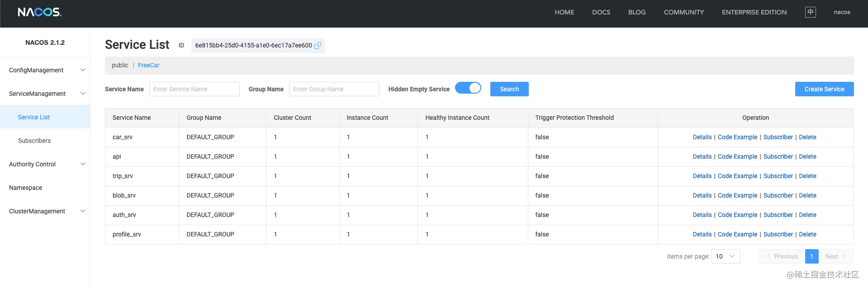Click the Healthy Instance Count header
This screenshot has width=868, height=288.
[x=473, y=118]
